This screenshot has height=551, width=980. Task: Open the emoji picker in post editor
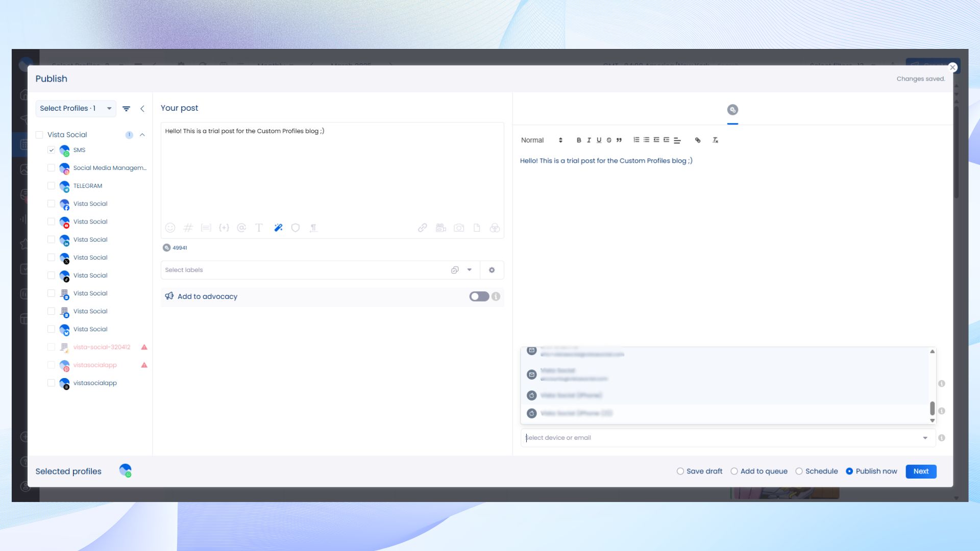170,228
